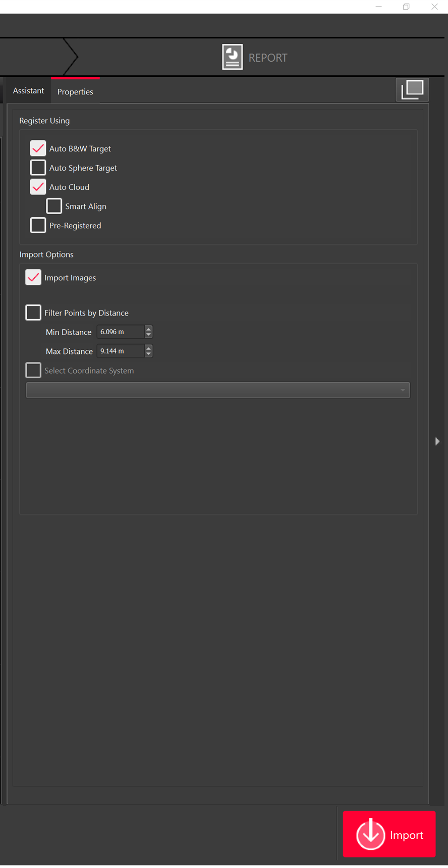448x868 pixels.
Task: Increase Min Distance with up arrow
Action: point(148,329)
